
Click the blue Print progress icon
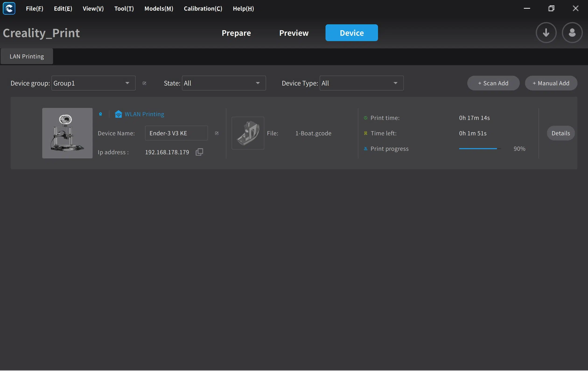pos(366,149)
